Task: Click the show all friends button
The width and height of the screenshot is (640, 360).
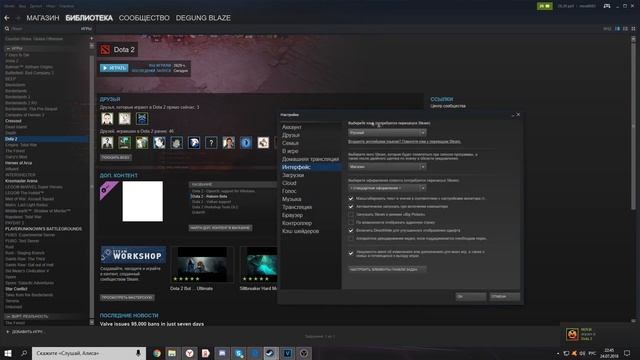Action: [116, 158]
